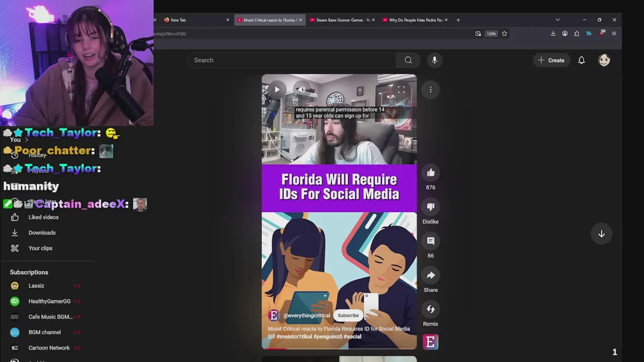
Task: Open the comments showing 86
Action: click(431, 241)
